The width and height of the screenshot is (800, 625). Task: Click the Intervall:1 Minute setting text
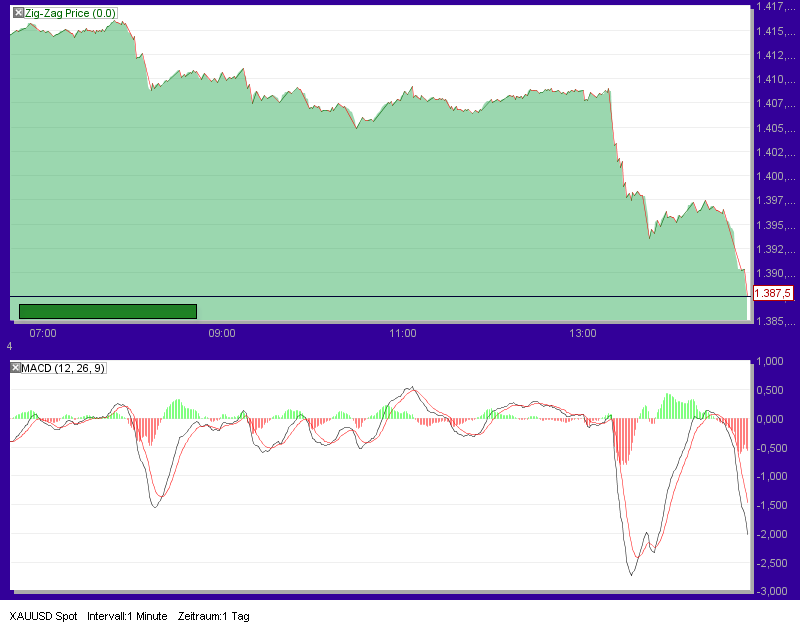pyautogui.click(x=127, y=617)
